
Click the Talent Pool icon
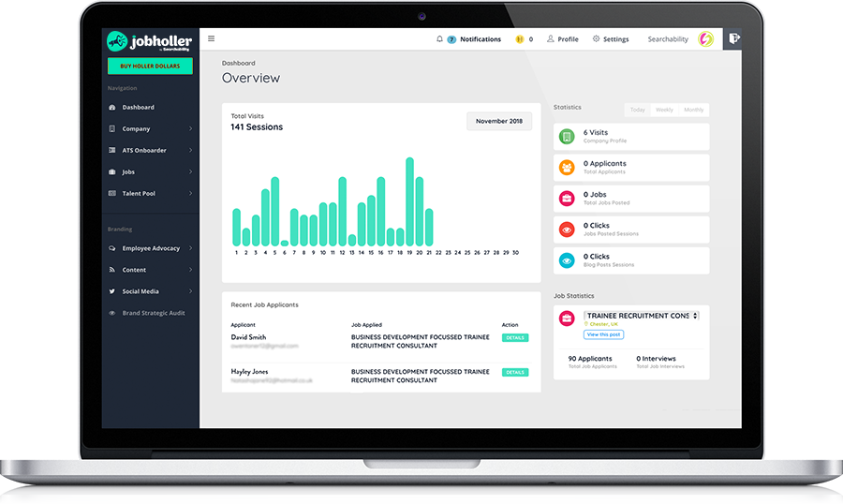point(111,193)
